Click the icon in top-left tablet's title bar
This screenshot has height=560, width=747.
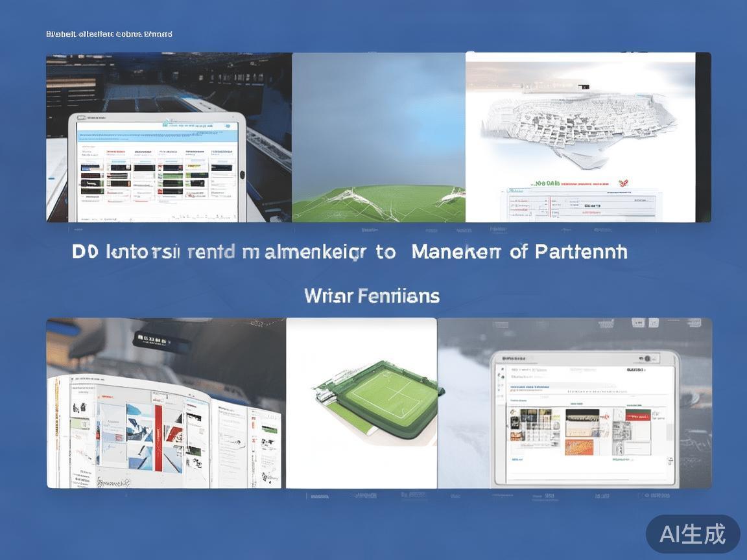point(81,119)
